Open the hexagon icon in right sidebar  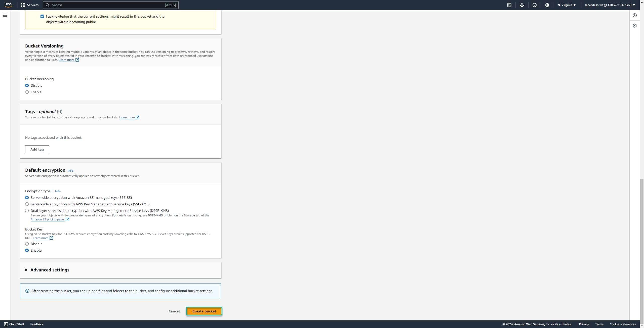tap(635, 26)
